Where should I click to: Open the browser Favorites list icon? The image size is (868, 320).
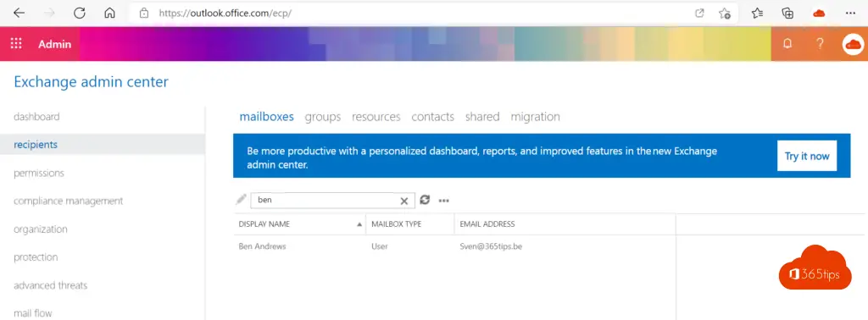(x=758, y=14)
